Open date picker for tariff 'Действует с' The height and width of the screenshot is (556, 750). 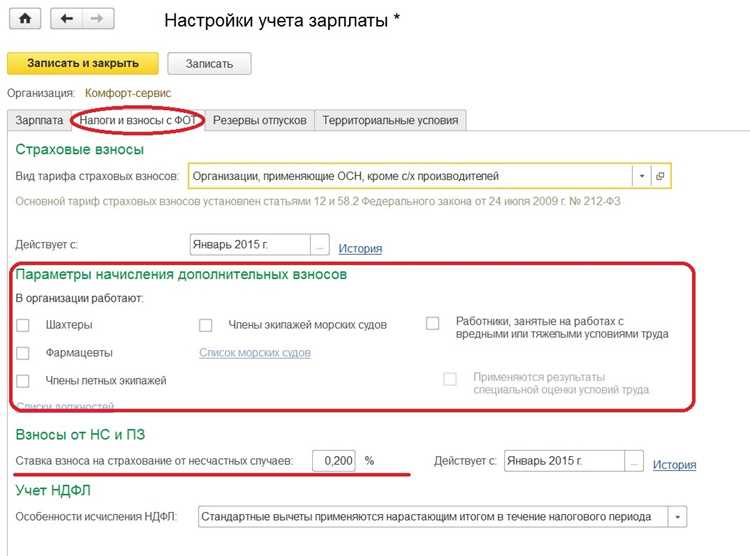320,245
